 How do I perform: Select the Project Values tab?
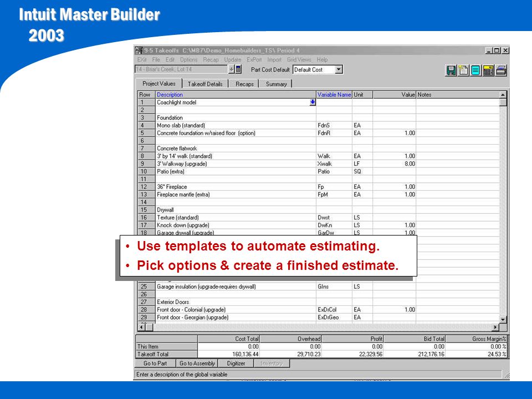coord(159,84)
